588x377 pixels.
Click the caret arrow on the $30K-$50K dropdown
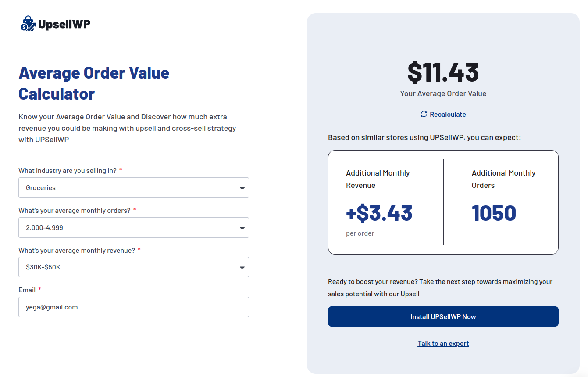click(242, 267)
